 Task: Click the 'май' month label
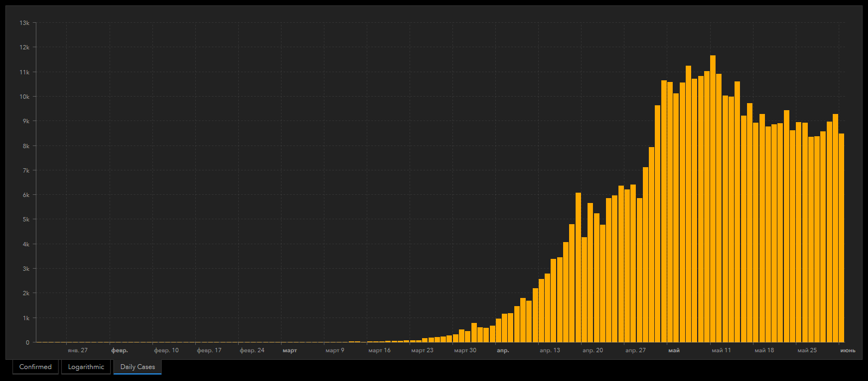[x=674, y=350]
